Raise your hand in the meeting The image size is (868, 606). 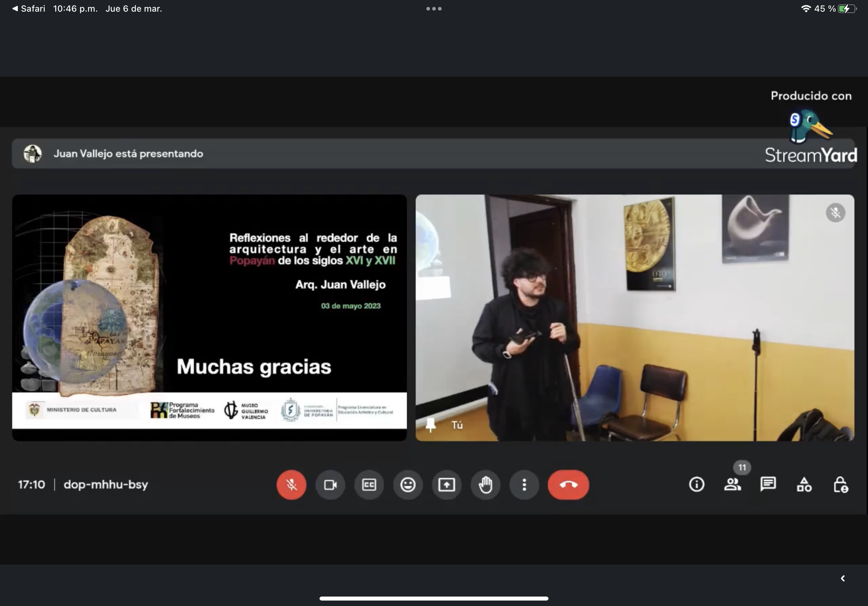(485, 485)
